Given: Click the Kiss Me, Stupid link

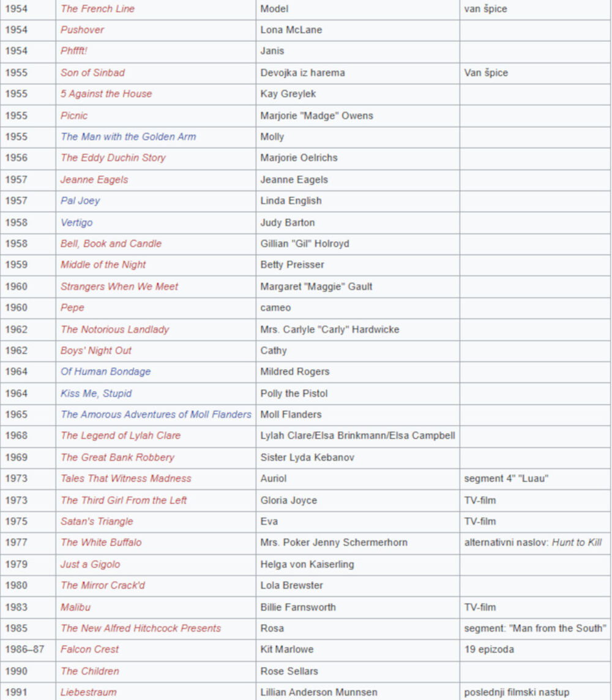Looking at the screenshot, I should (96, 393).
